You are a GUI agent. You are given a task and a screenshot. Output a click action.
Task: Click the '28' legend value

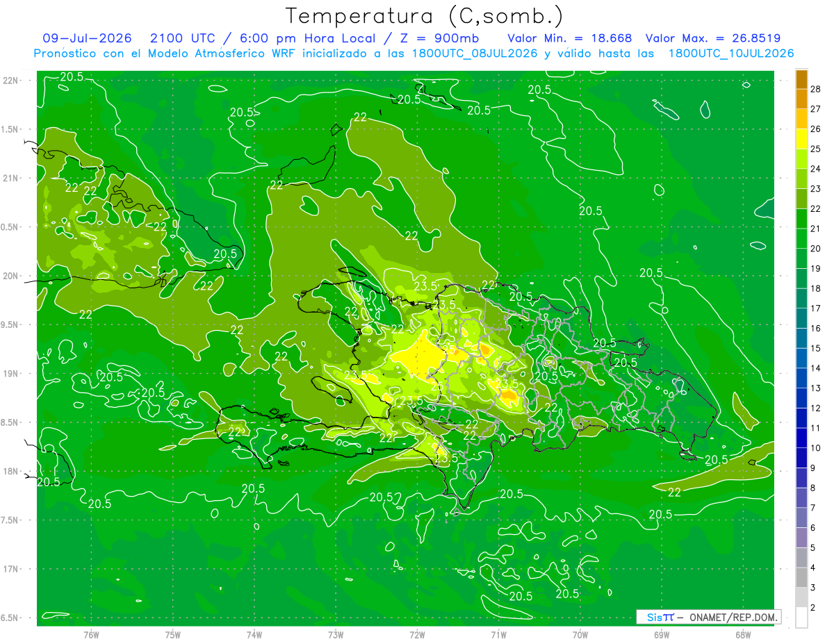tap(816, 88)
